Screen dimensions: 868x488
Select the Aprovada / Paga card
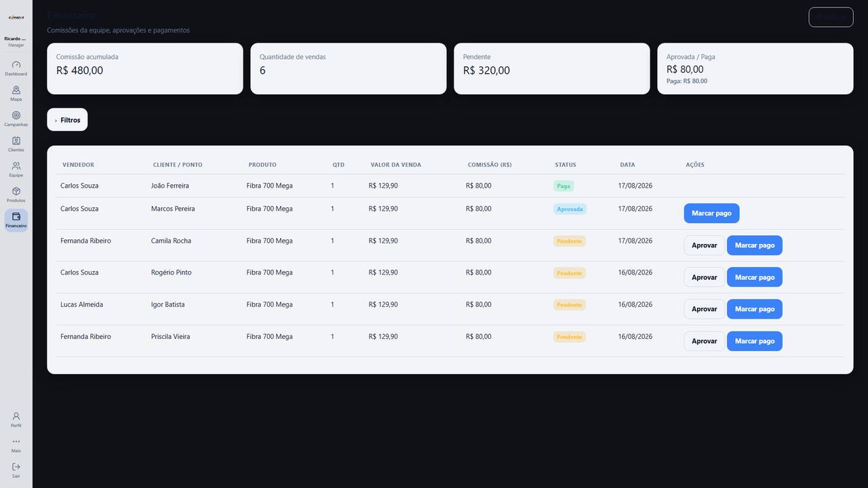755,68
